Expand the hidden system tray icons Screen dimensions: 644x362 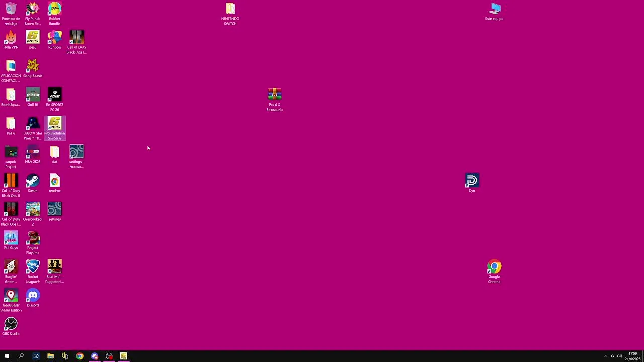click(605, 356)
